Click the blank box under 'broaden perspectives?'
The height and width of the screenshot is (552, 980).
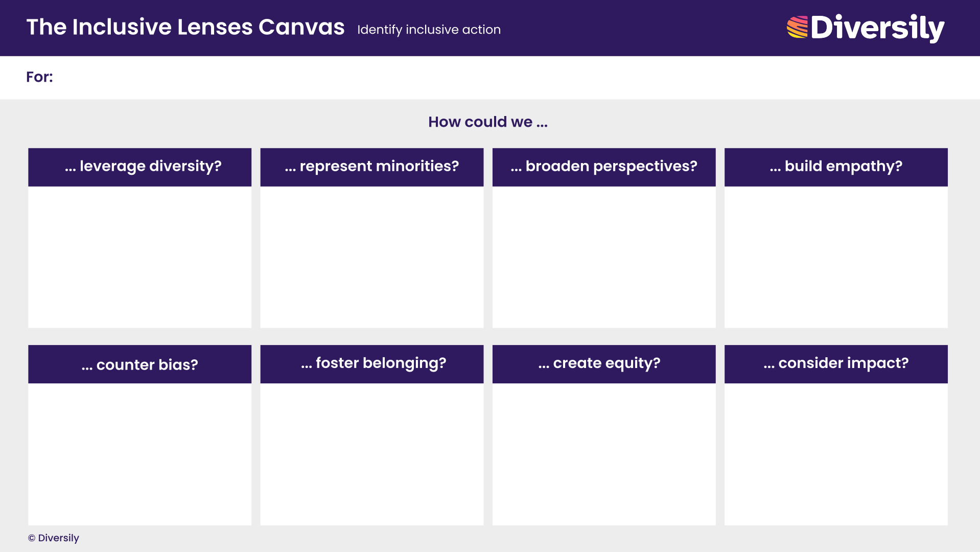[603, 256]
